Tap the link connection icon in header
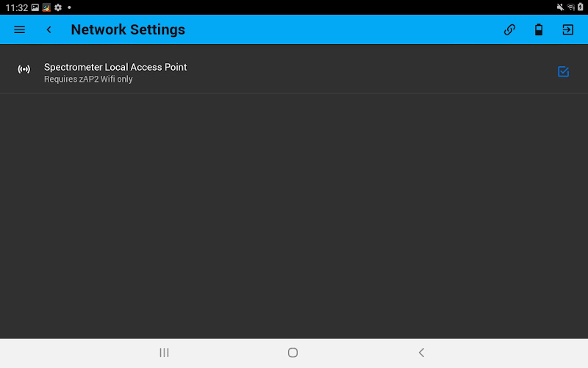This screenshot has width=588, height=368. pos(509,29)
